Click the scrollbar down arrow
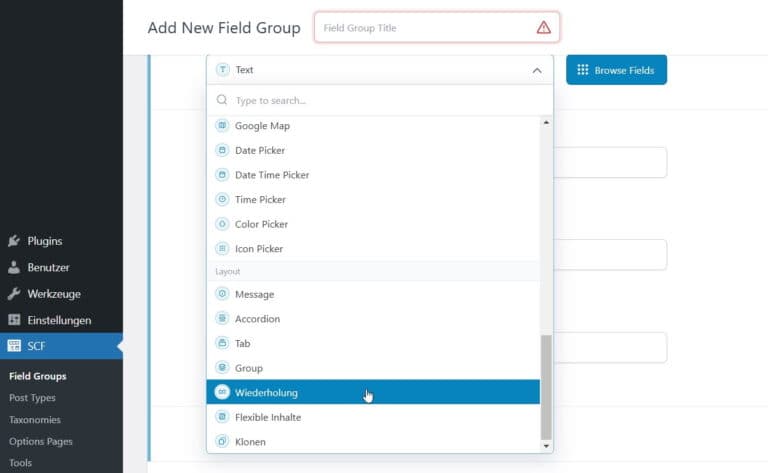The image size is (768, 473). click(546, 446)
